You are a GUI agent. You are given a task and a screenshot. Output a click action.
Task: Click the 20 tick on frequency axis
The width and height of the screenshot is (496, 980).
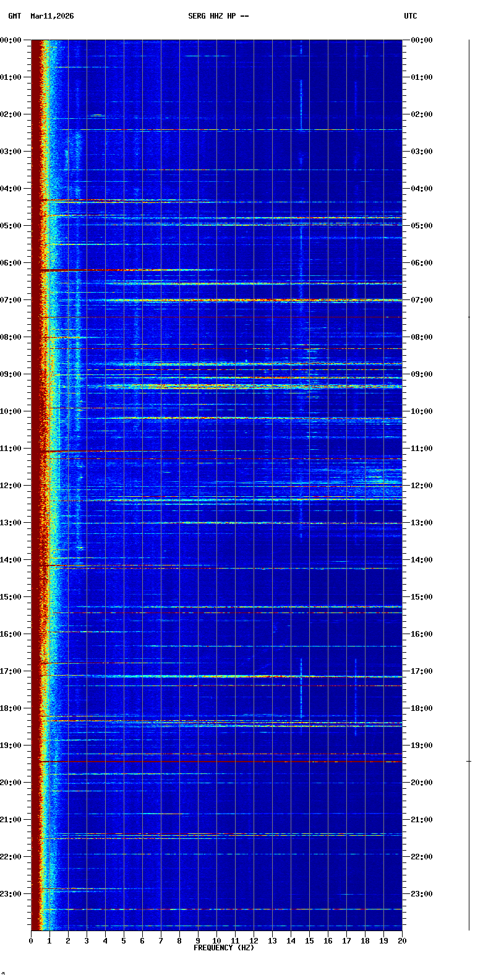[x=402, y=941]
